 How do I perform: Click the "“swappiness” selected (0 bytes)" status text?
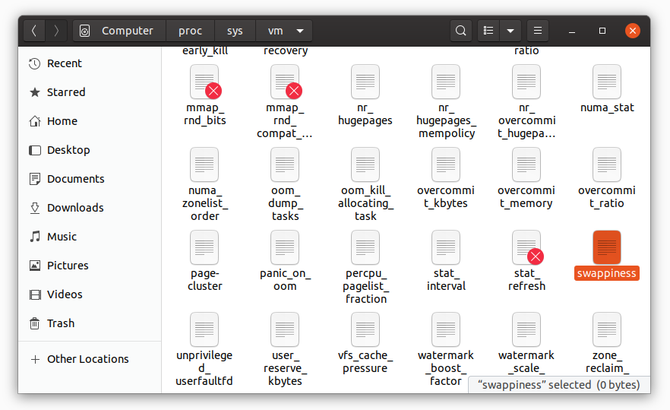pyautogui.click(x=559, y=385)
